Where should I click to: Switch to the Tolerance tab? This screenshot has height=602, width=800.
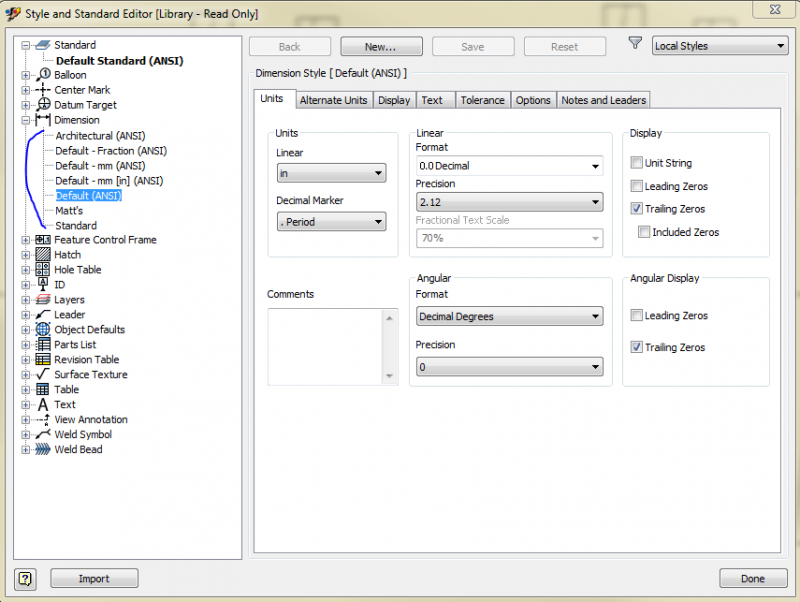click(x=482, y=100)
